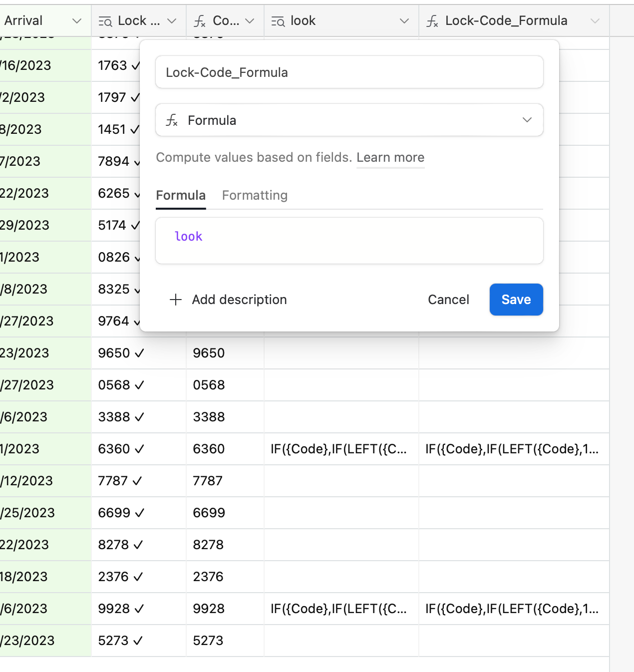Open the Learn more link
The height and width of the screenshot is (672, 634).
390,158
